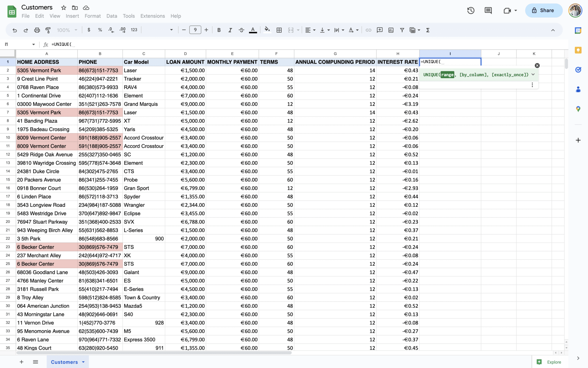Open the zoom 100% dropdown

(x=67, y=30)
